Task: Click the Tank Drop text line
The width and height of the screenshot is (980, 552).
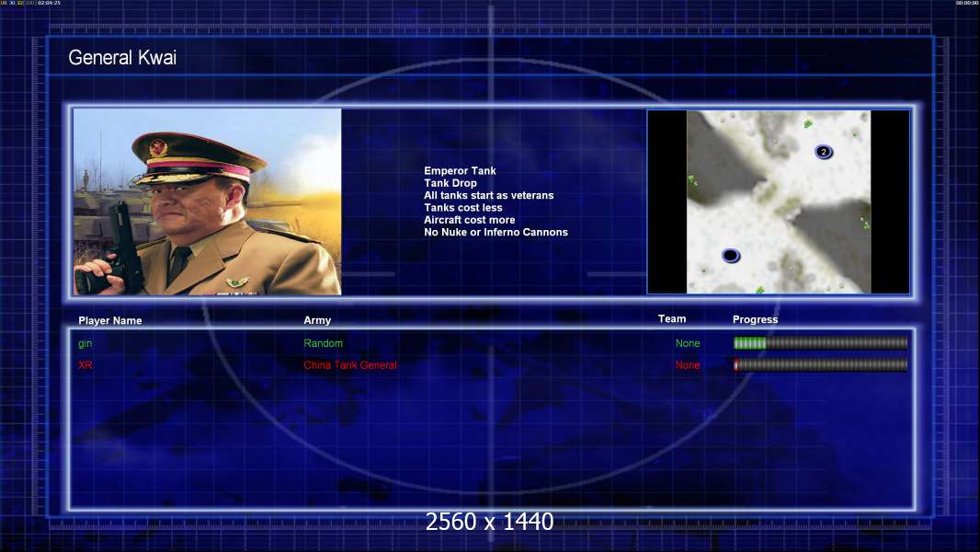Action: 450,183
